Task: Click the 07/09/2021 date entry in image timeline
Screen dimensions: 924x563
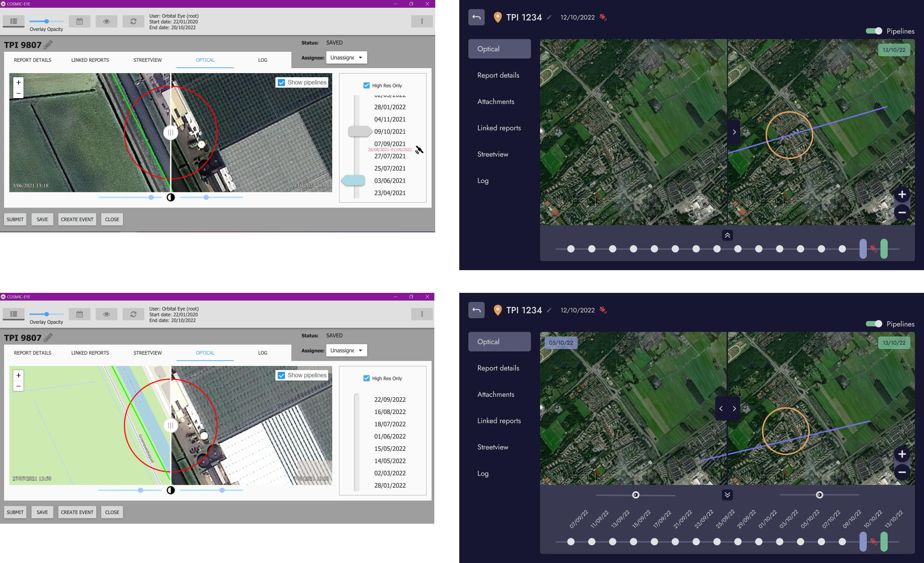Action: pos(389,143)
